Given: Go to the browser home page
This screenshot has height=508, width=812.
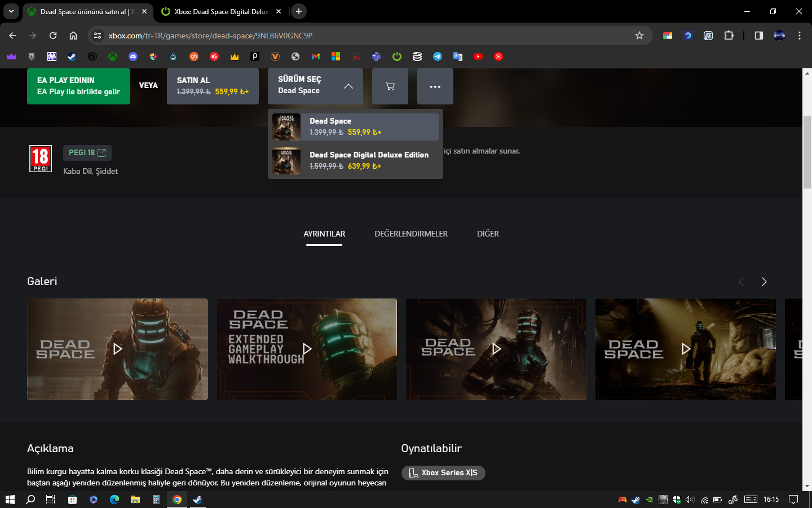Looking at the screenshot, I should (x=73, y=36).
